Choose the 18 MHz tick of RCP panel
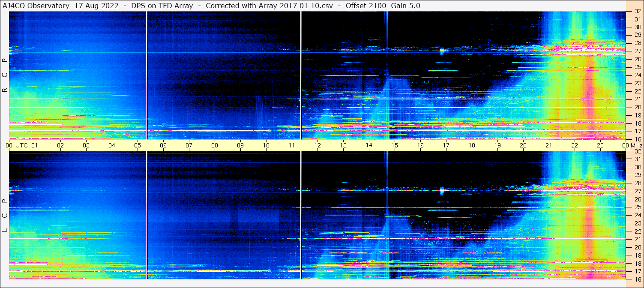 (638, 123)
